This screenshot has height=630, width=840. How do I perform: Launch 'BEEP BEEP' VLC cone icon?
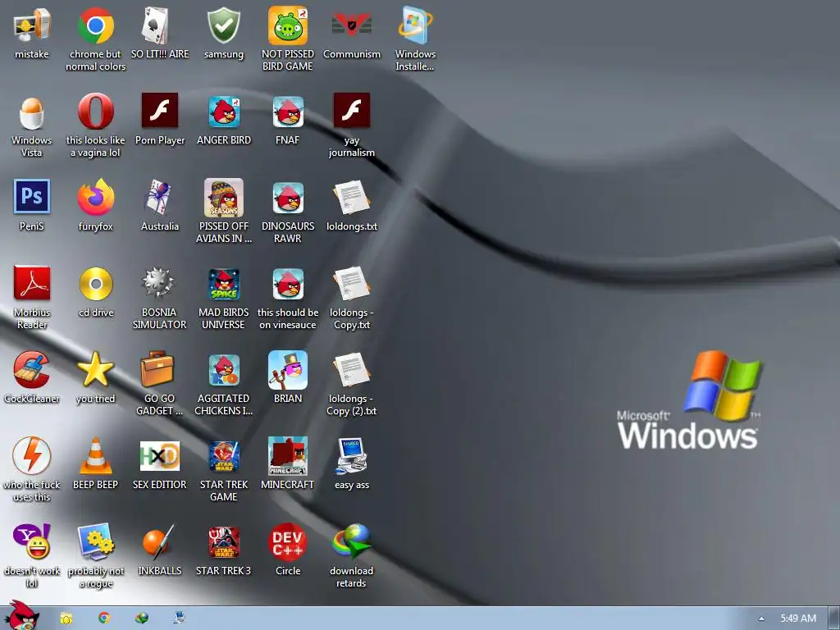click(x=95, y=456)
